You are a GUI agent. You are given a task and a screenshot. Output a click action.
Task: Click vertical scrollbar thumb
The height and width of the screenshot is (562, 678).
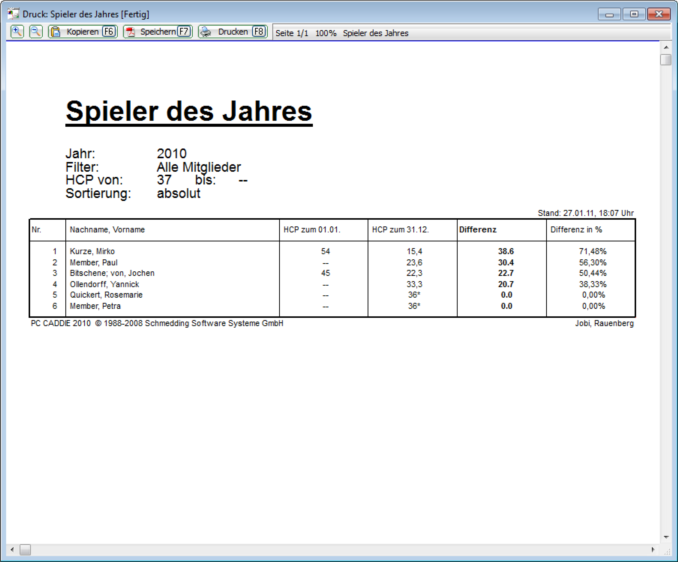666,60
